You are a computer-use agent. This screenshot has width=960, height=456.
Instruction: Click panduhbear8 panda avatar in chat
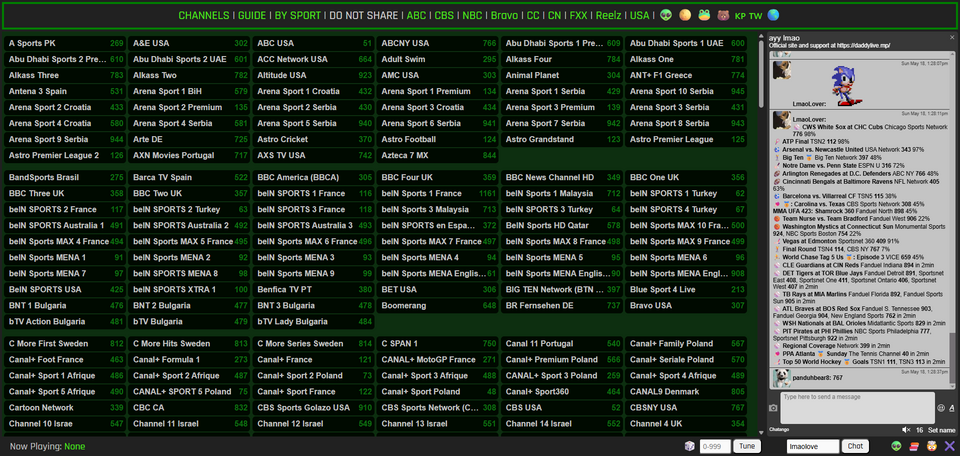point(782,378)
